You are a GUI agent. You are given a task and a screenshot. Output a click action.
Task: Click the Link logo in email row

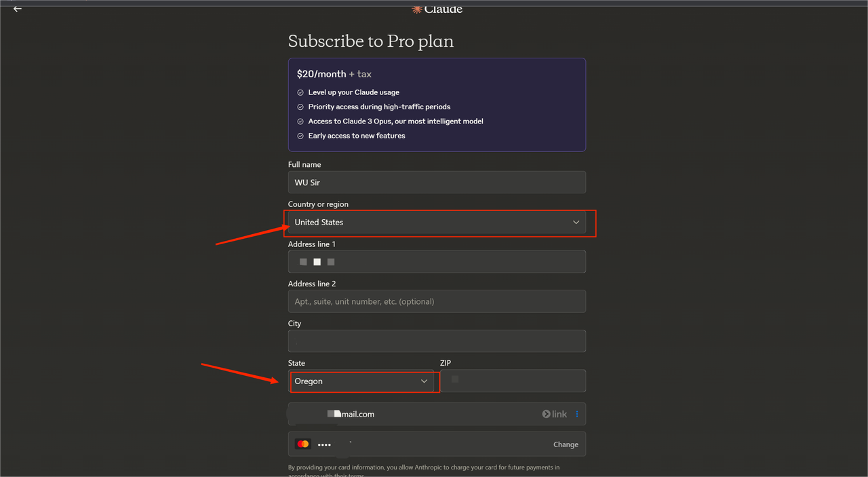pyautogui.click(x=554, y=414)
